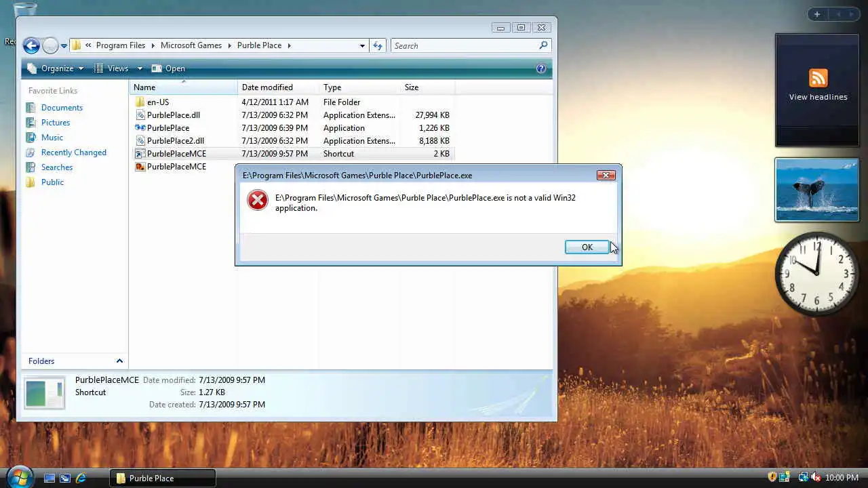Click the sidebar previous page arrow
Viewport: 868px width, 488px height.
click(x=838, y=14)
